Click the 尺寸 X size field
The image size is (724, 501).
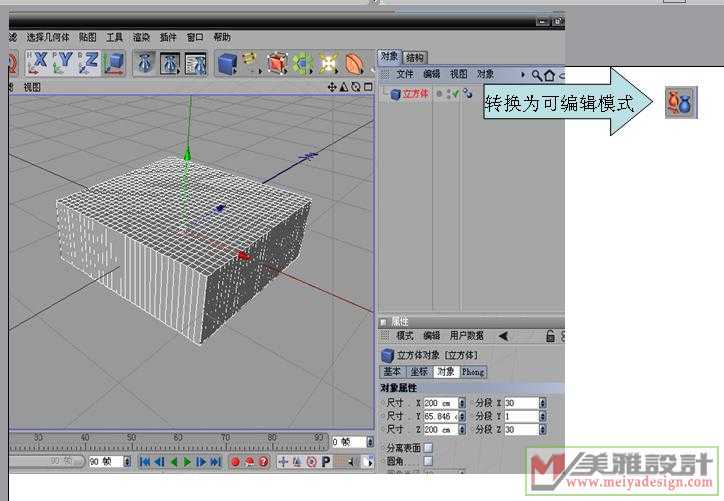tap(440, 403)
